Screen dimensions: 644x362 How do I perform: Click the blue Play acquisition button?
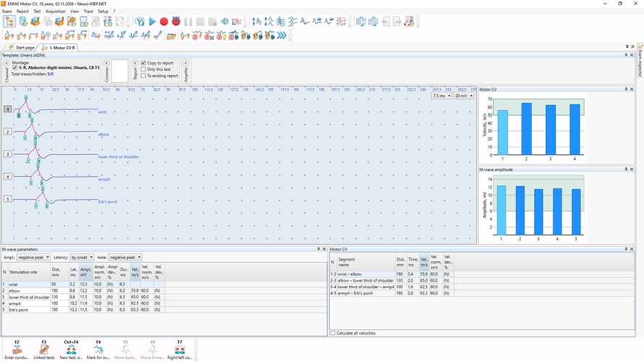[x=152, y=21]
